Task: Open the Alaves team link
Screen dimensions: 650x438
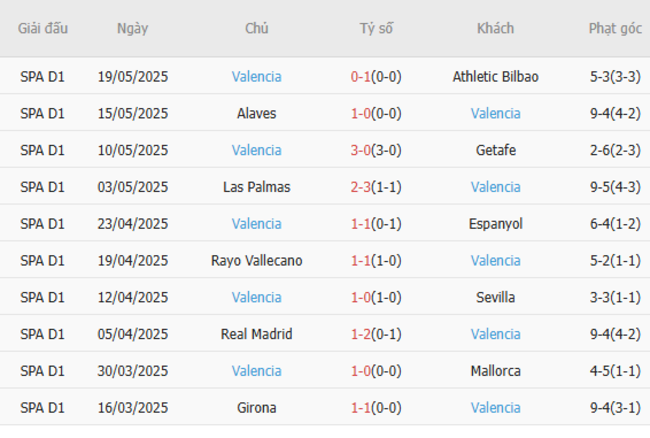Action: pos(256,113)
